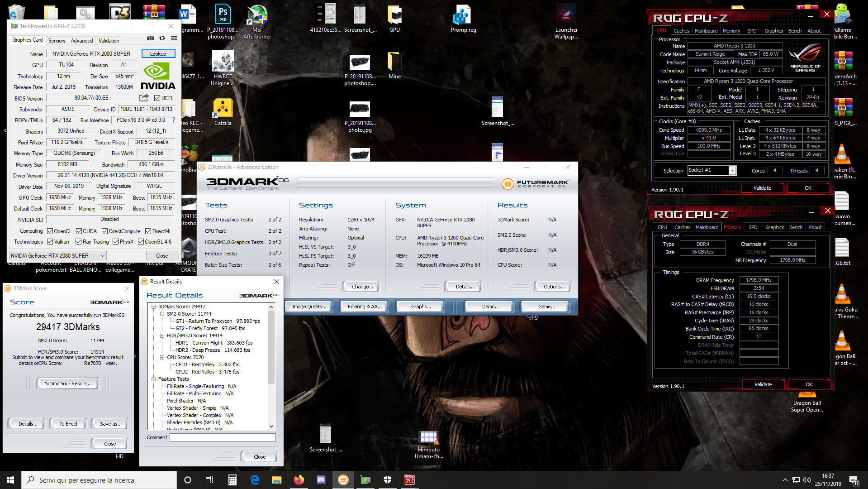Switch to the Validation tab in GPU-Z
868x489 pixels.
tap(109, 41)
